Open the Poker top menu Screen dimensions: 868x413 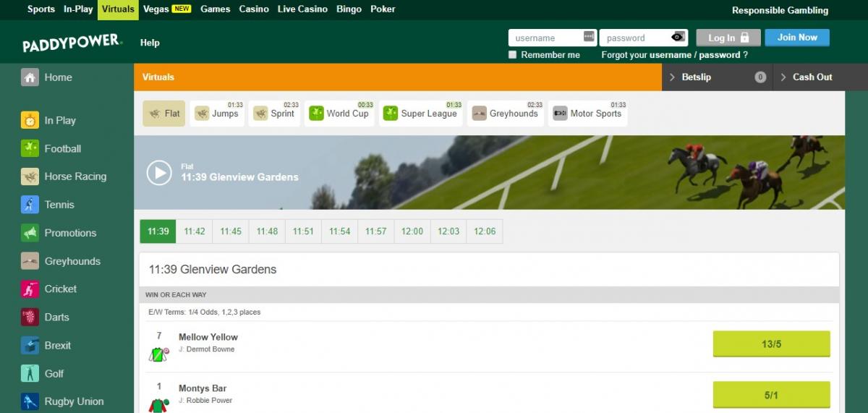pyautogui.click(x=383, y=9)
